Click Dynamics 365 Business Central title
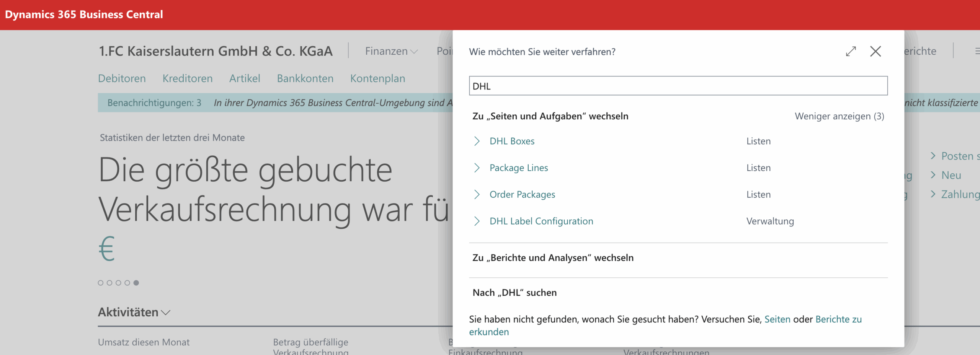 [84, 15]
